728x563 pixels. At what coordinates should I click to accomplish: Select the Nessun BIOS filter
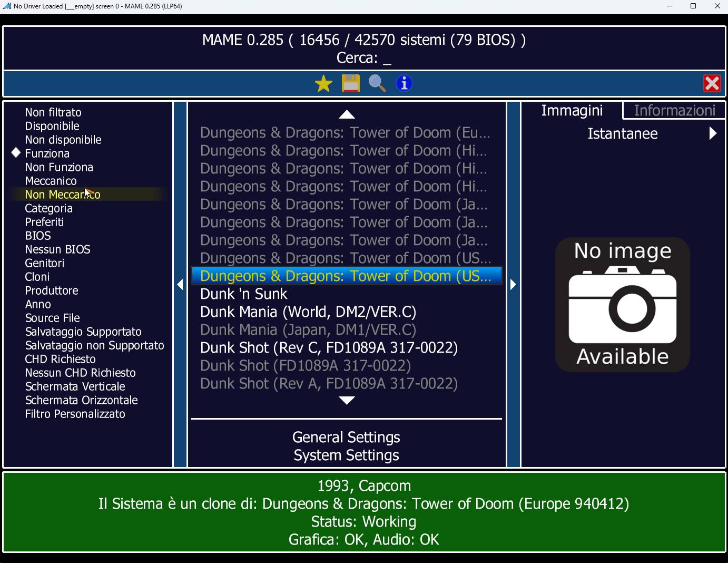[57, 249]
